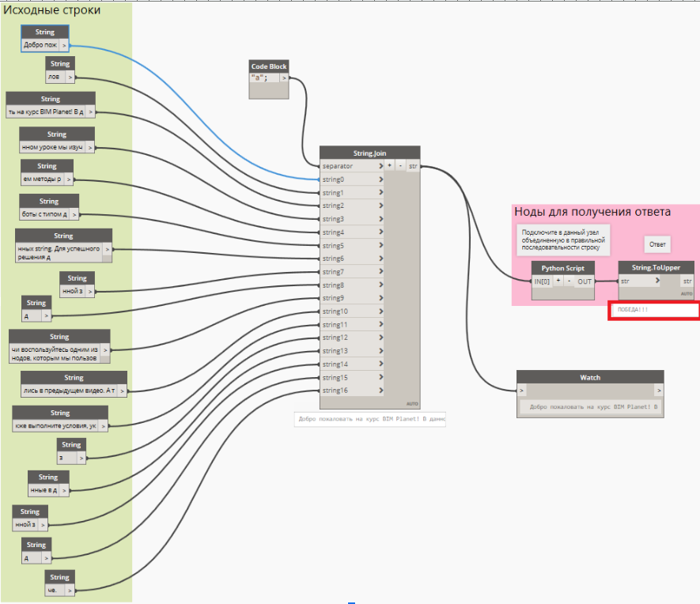Select the String.Join node title bar
700x604 pixels.
click(x=369, y=153)
